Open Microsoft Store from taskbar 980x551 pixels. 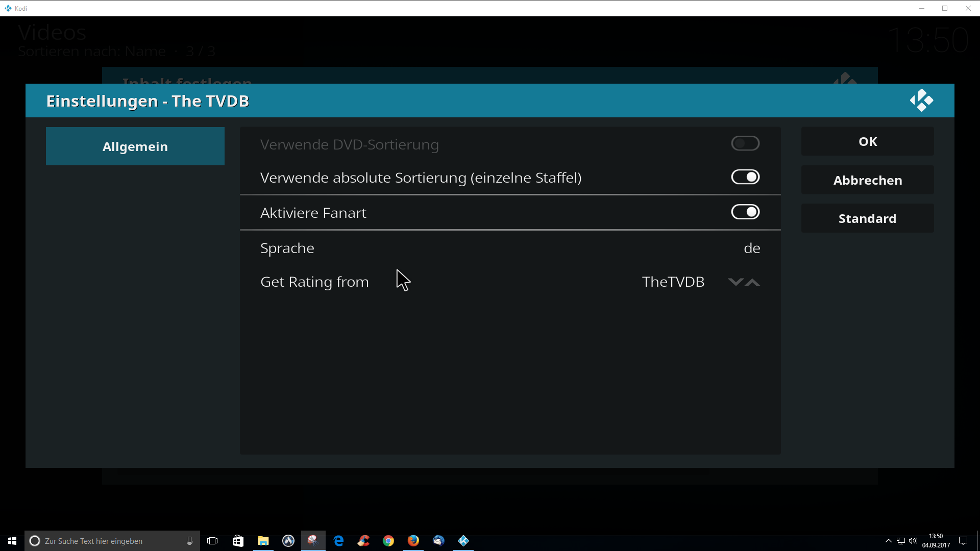(x=238, y=541)
